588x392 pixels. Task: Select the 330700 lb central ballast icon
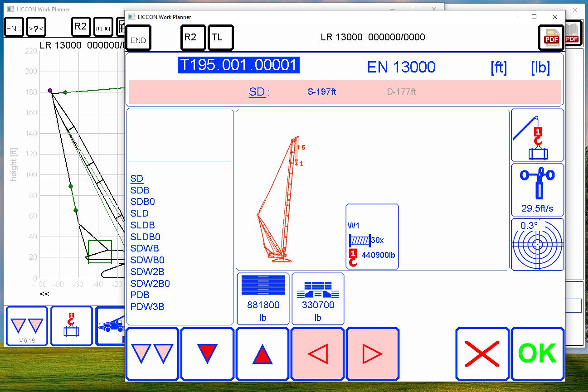(318, 299)
